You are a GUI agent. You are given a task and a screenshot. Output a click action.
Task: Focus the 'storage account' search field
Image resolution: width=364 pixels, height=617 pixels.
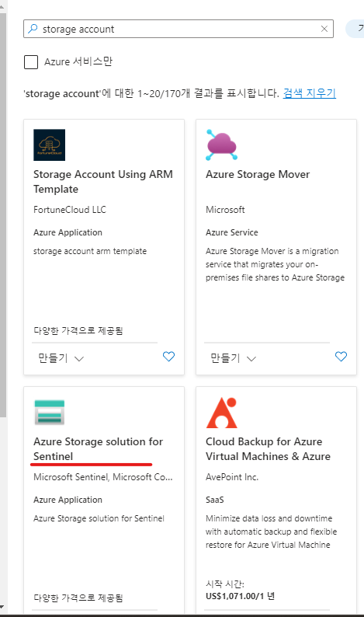tap(179, 29)
